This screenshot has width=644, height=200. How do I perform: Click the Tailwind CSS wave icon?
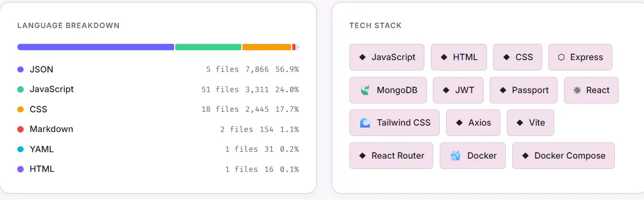[x=365, y=123]
